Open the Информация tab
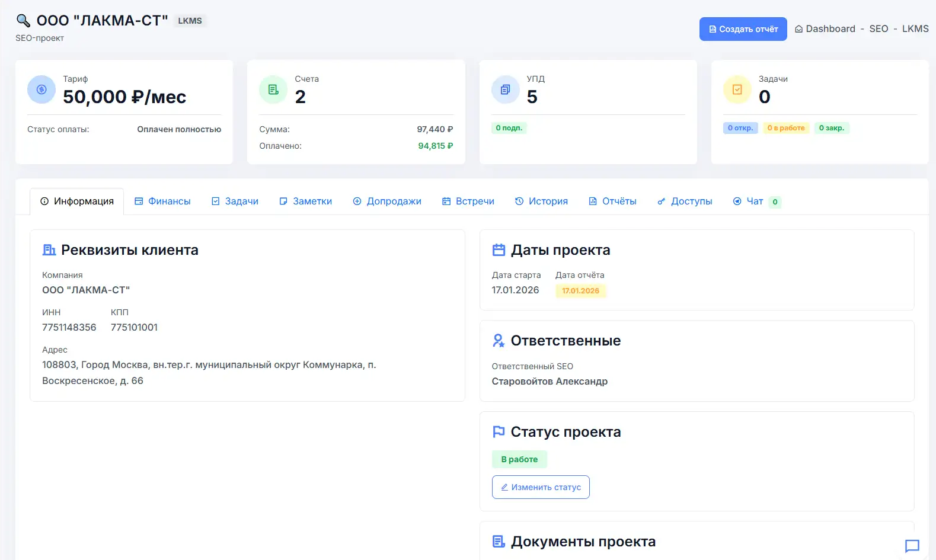 tap(77, 201)
